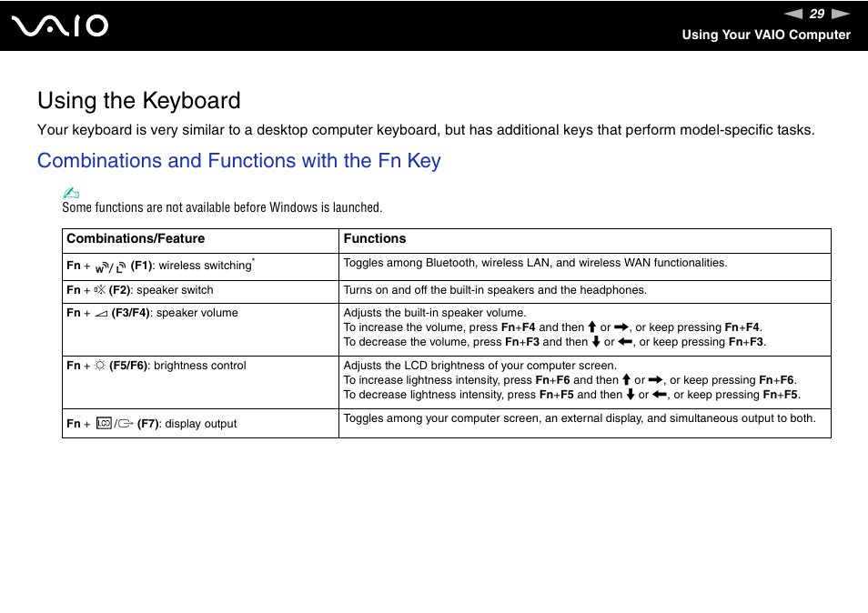Click the Combinations/Feature column header
Screen dimensions: 868x613
[x=136, y=238]
